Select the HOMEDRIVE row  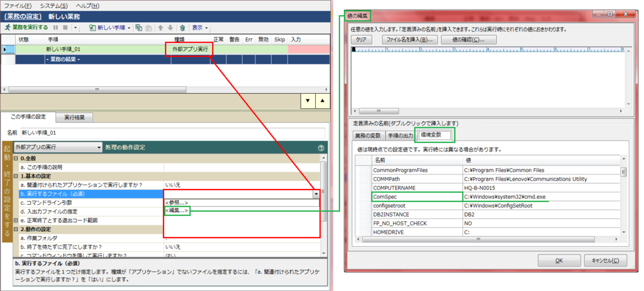(x=487, y=232)
